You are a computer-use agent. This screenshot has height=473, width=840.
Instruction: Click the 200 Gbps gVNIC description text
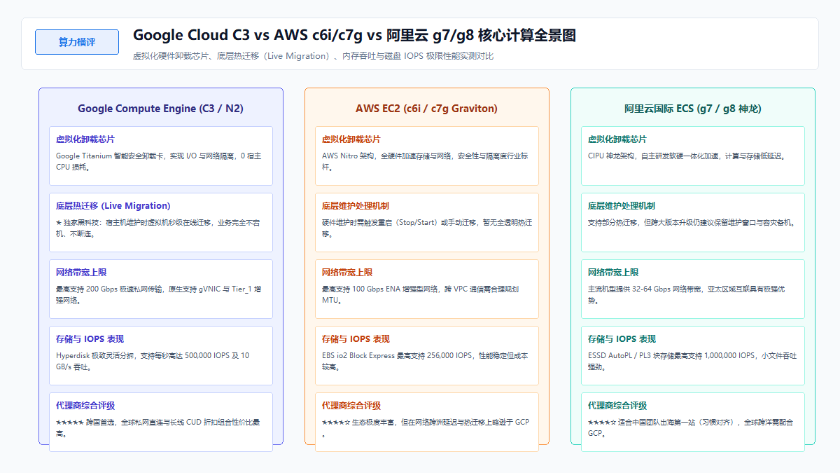pyautogui.click(x=159, y=295)
